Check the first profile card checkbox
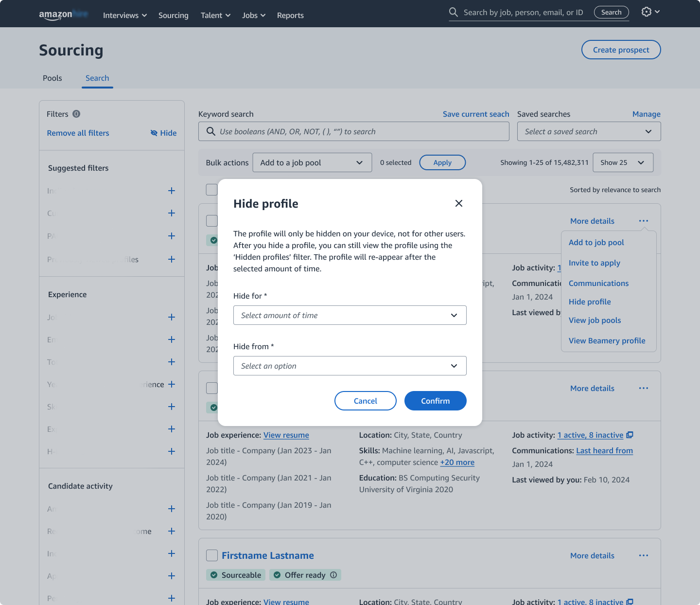 pyautogui.click(x=212, y=221)
